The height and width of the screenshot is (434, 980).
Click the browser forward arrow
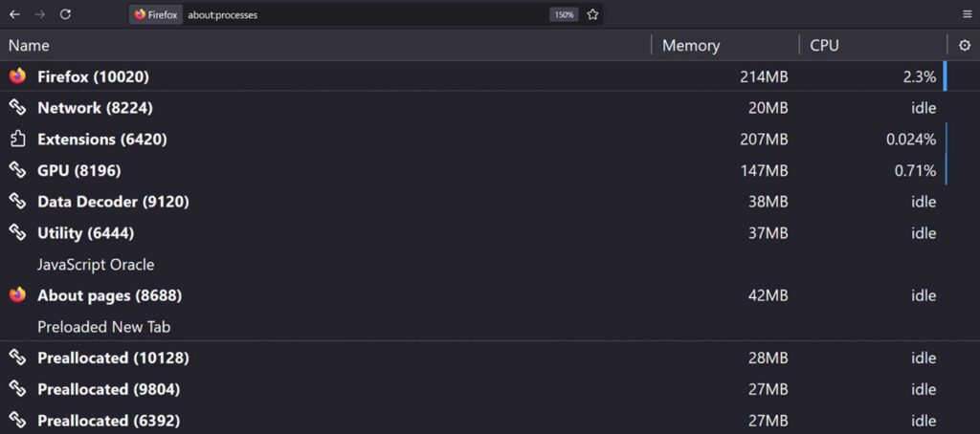(x=40, y=14)
